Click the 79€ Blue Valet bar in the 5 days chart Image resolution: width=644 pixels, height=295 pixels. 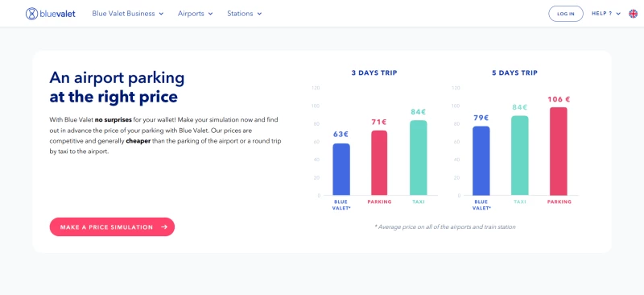481,160
